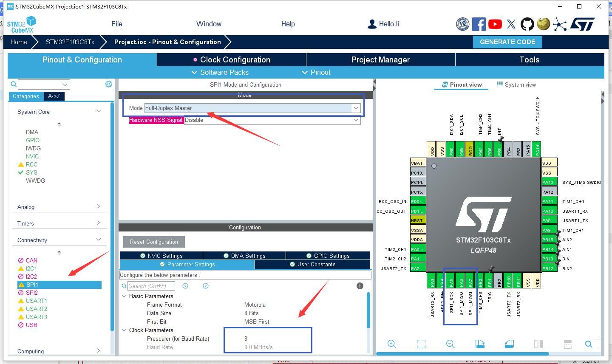The image size is (612, 364).
Task: Open the wiki globe icon
Action: click(x=544, y=24)
